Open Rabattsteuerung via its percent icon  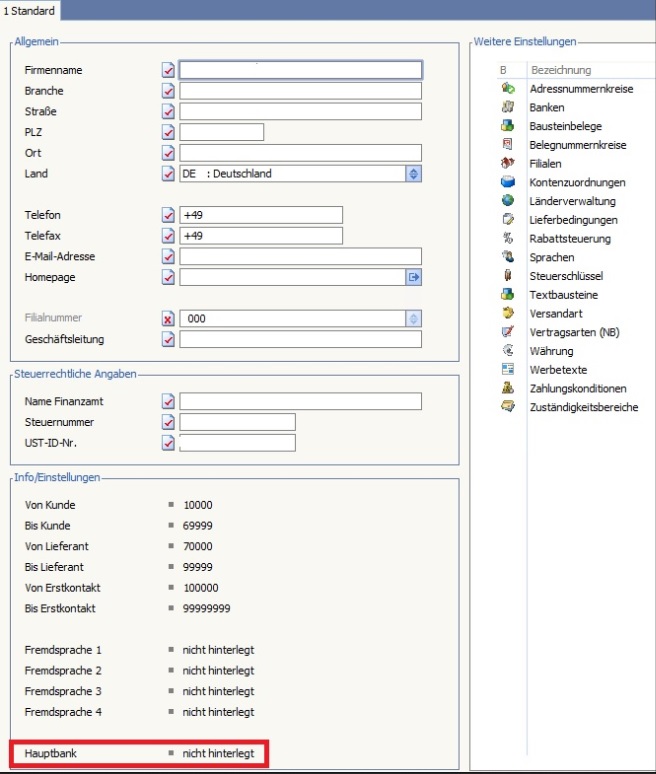507,239
